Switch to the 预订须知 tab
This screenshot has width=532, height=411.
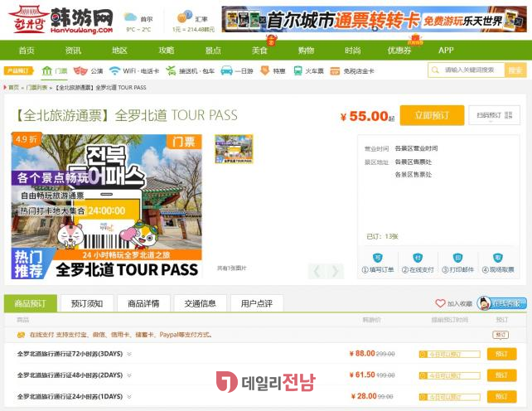pos(87,303)
